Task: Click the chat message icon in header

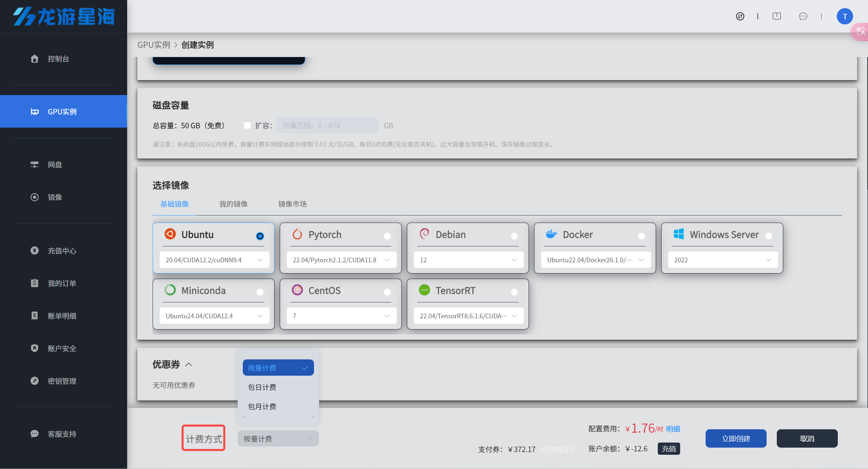Action: click(803, 16)
